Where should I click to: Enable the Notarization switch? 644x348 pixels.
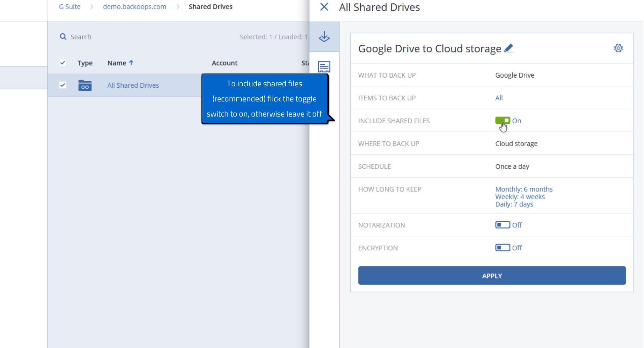[502, 225]
